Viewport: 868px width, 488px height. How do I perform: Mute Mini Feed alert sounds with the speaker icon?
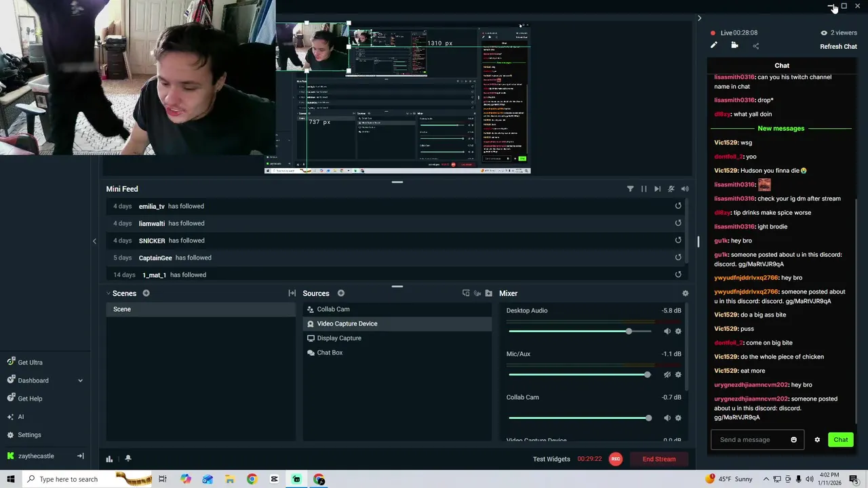pyautogui.click(x=685, y=189)
